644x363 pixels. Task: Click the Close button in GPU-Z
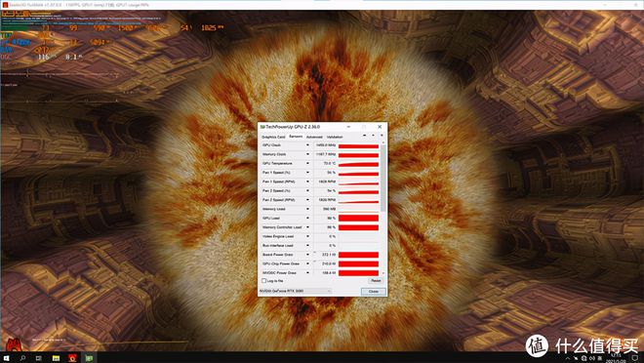[374, 291]
